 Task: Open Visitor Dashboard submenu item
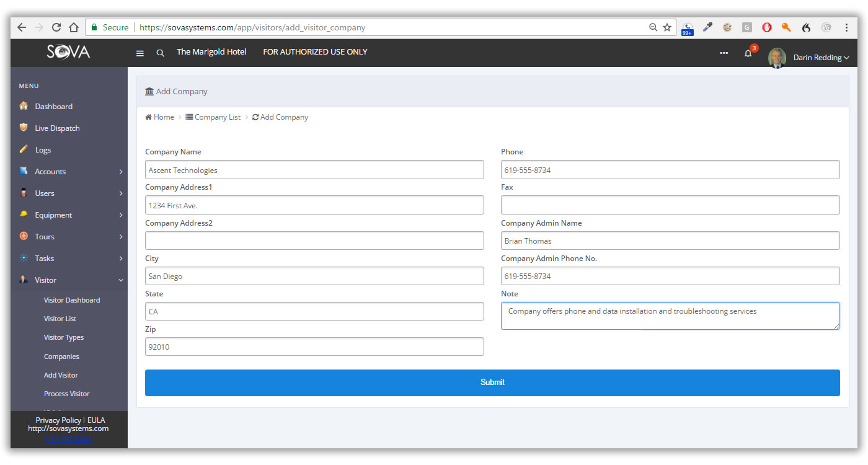(x=72, y=300)
